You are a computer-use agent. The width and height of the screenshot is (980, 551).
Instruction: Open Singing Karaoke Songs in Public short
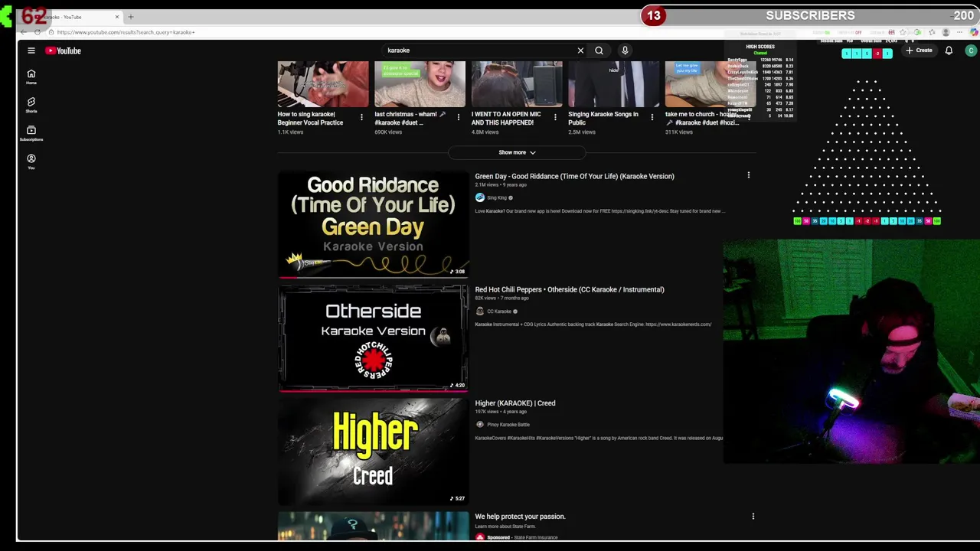point(613,84)
